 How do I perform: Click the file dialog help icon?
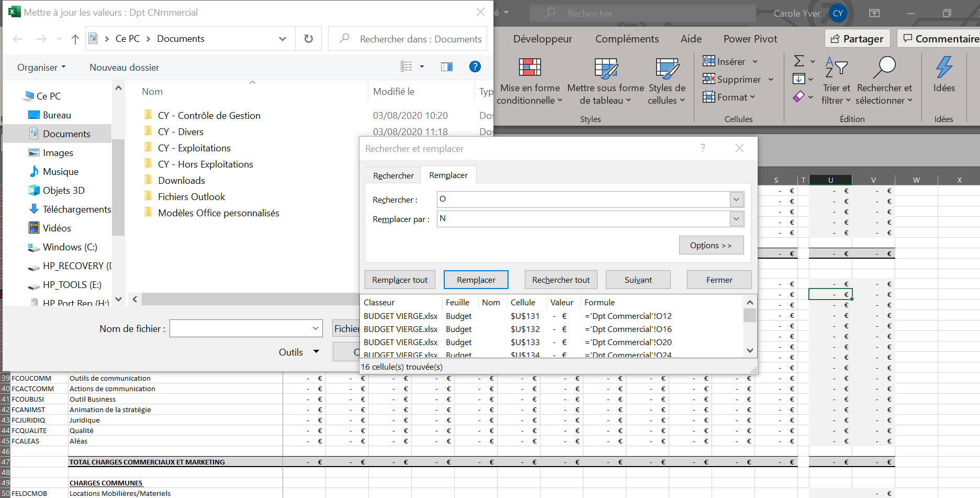(x=475, y=67)
